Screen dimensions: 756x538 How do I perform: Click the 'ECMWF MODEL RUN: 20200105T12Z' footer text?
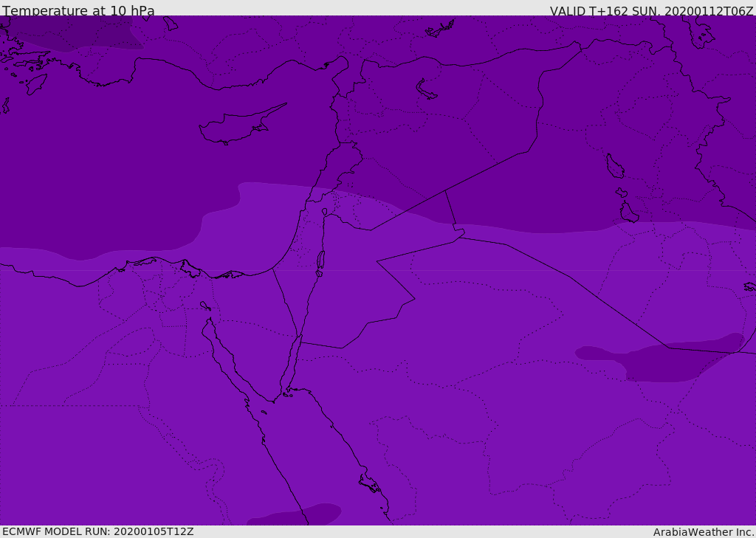[98, 532]
